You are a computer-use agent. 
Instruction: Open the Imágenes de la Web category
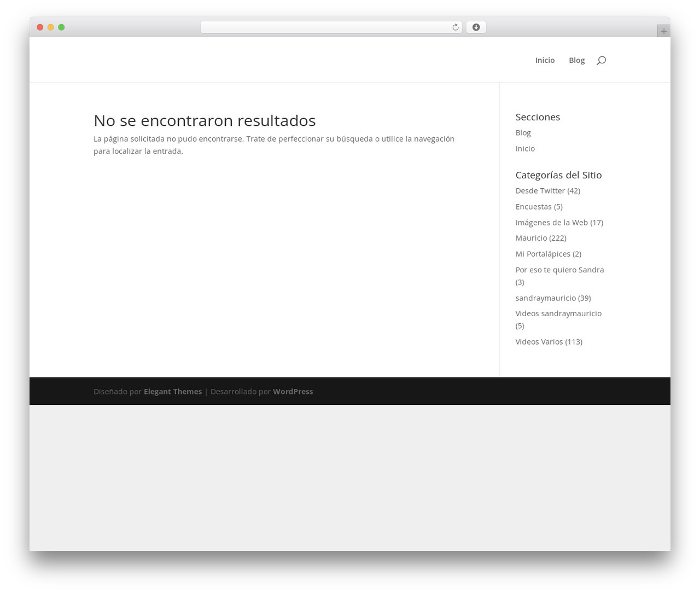[x=551, y=222]
